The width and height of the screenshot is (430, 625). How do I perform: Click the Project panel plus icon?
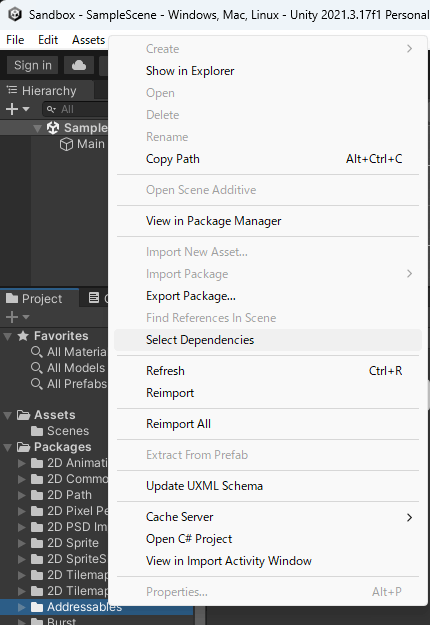point(12,317)
